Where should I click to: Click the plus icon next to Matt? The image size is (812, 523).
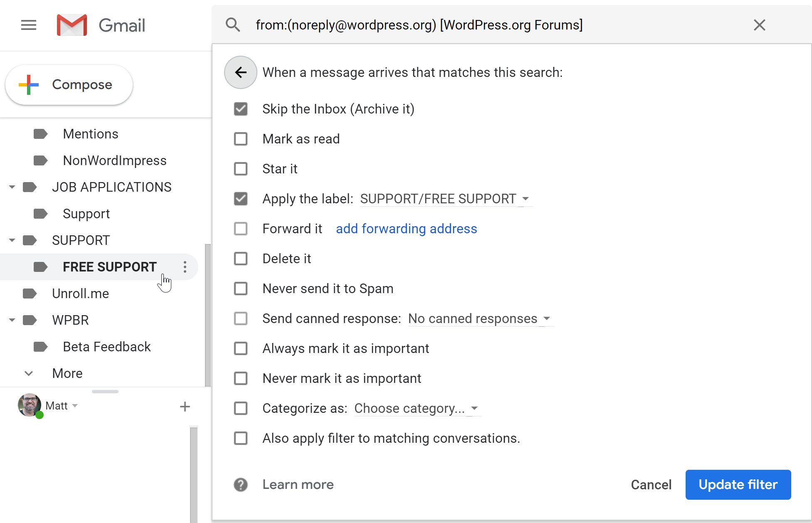click(x=185, y=406)
